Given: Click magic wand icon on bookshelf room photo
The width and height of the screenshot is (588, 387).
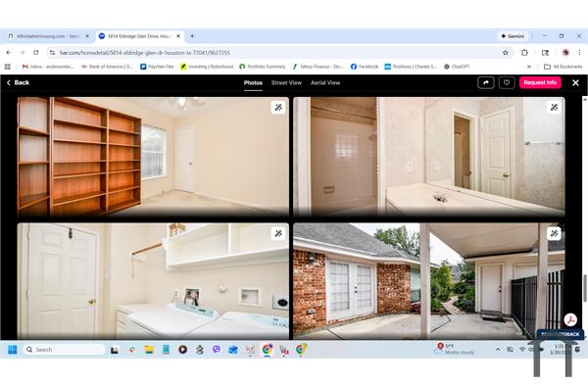Looking at the screenshot, I should (278, 108).
